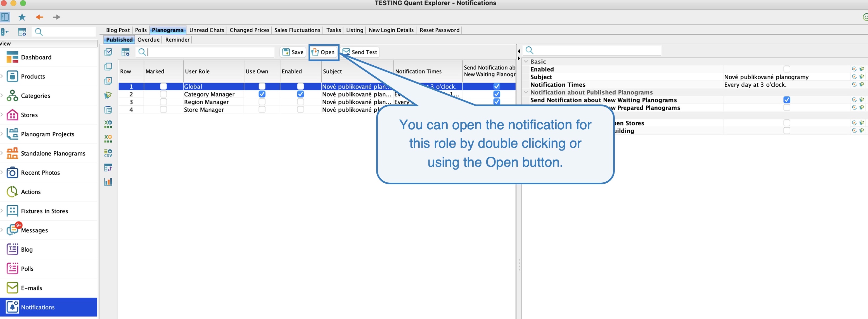Click the mark-all checkbox icon in the vertical toolbar
The image size is (868, 319).
tap(108, 52)
